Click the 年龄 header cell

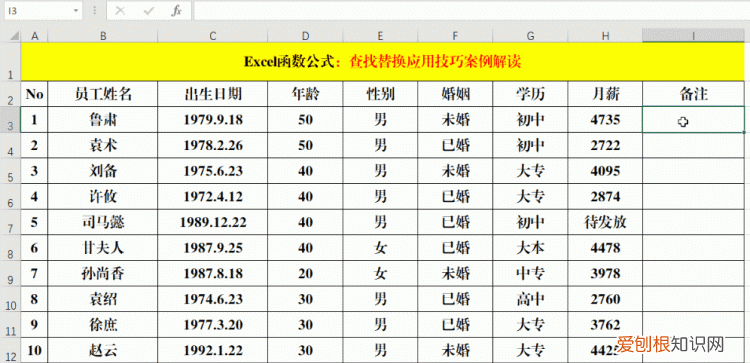[305, 94]
